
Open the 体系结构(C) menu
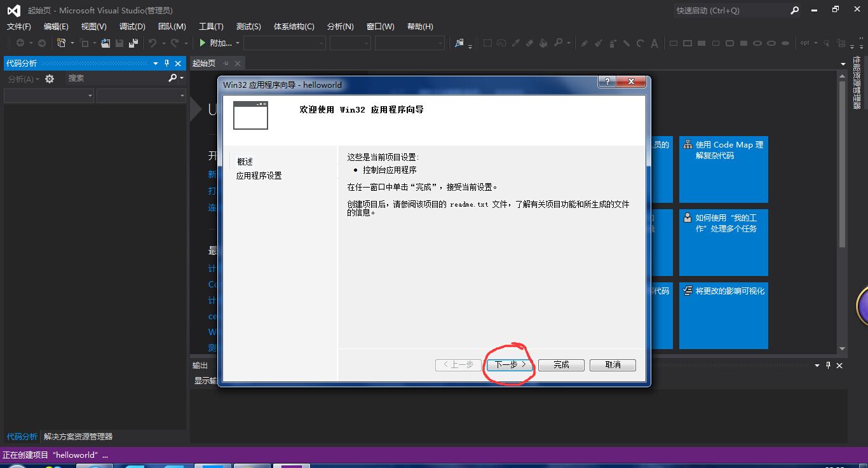(x=294, y=26)
